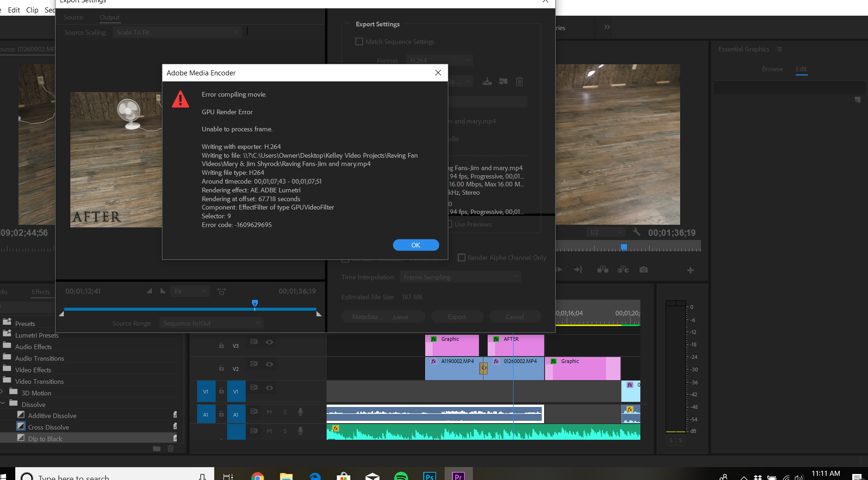Select the Edit tab in Essential Graphics
The image size is (868, 480).
[x=801, y=69]
